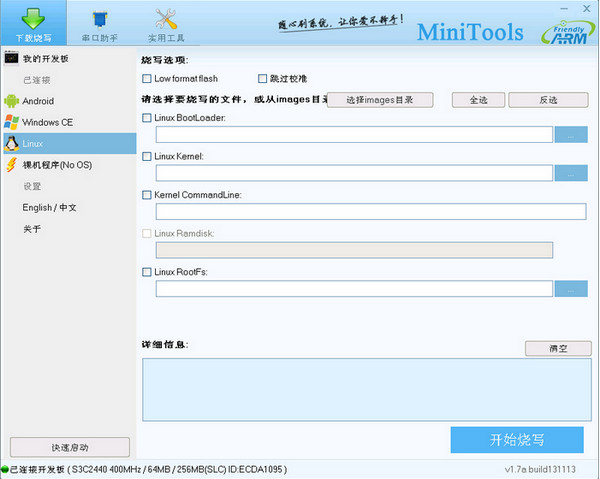The height and width of the screenshot is (479, 600).
Task: Open the 关于 about entry
Action: [32, 229]
